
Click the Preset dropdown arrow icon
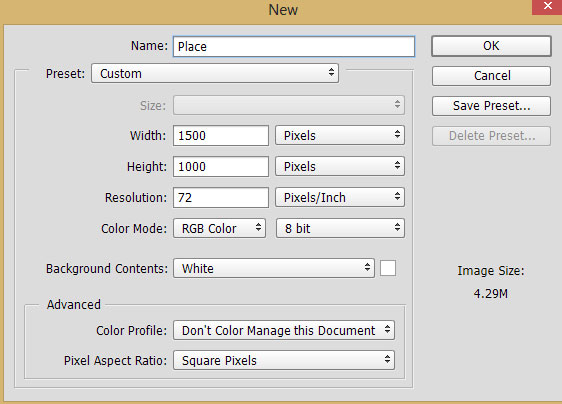(331, 72)
